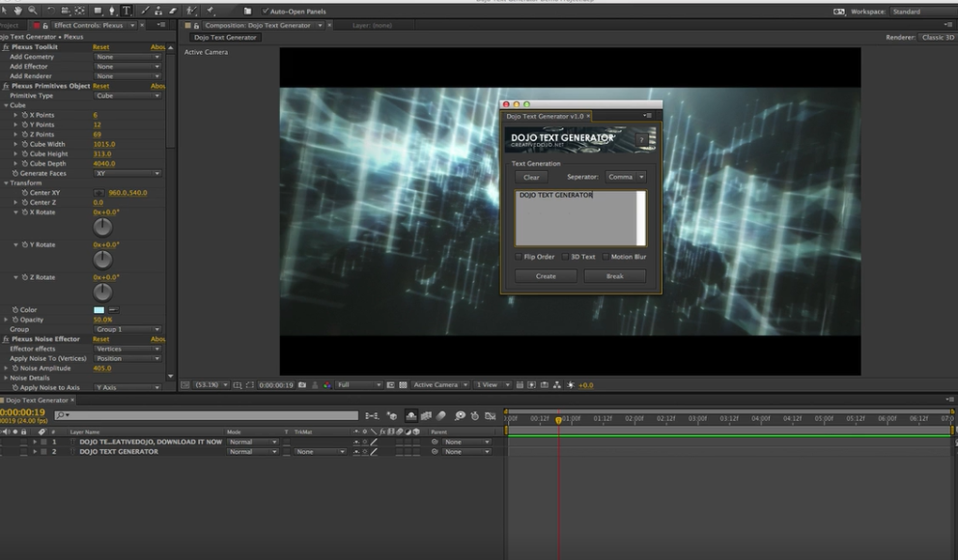958x560 pixels.
Task: Click the X Rotate dial
Action: click(102, 227)
